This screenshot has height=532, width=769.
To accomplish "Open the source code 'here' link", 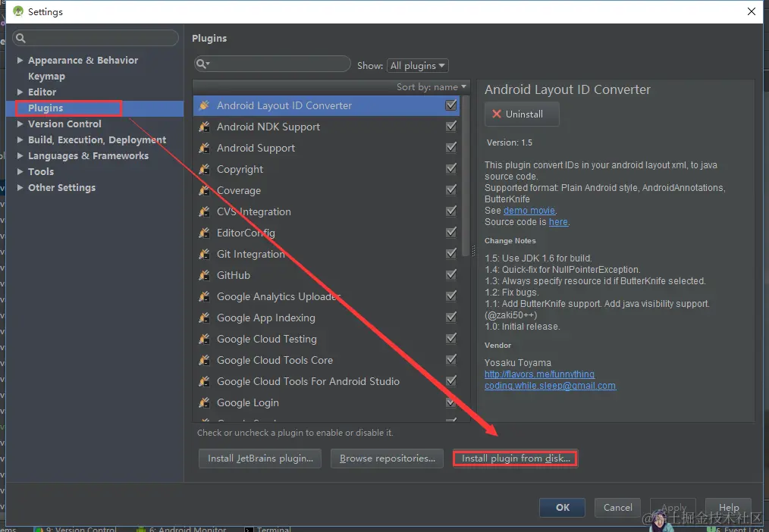I will [x=558, y=222].
